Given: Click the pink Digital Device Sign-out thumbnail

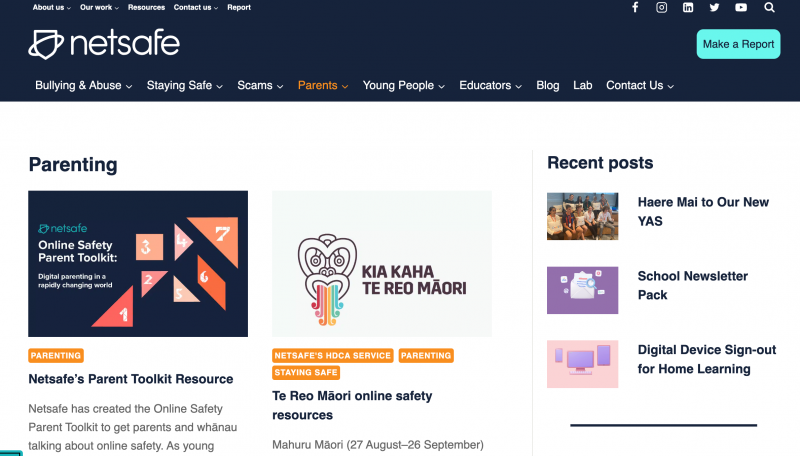Looking at the screenshot, I should click(583, 364).
